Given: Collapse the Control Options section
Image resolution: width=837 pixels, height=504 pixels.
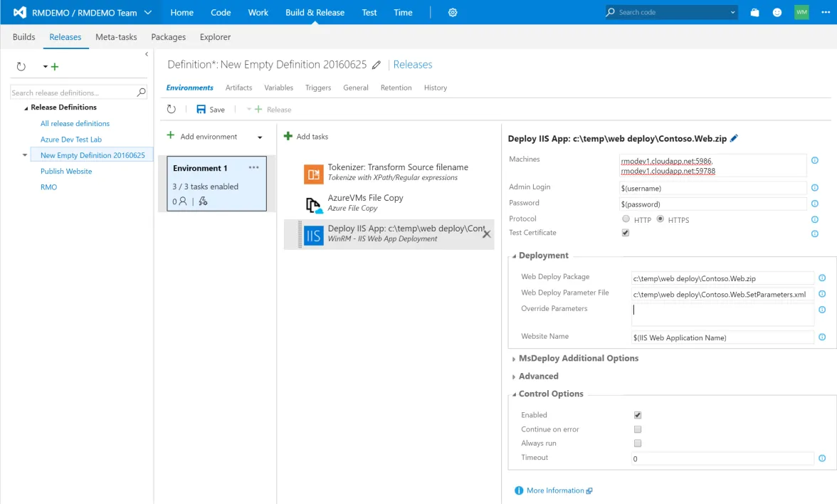Looking at the screenshot, I should [x=514, y=394].
